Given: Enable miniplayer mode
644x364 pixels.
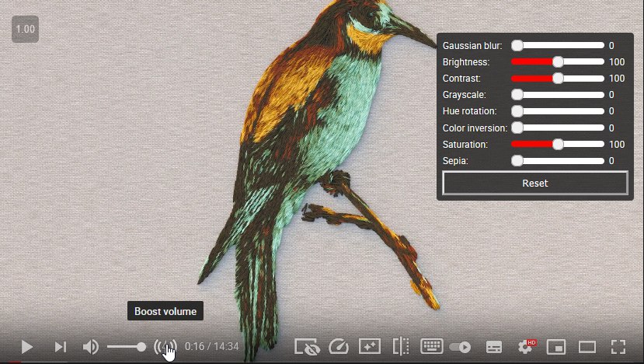Looking at the screenshot, I should (x=555, y=347).
